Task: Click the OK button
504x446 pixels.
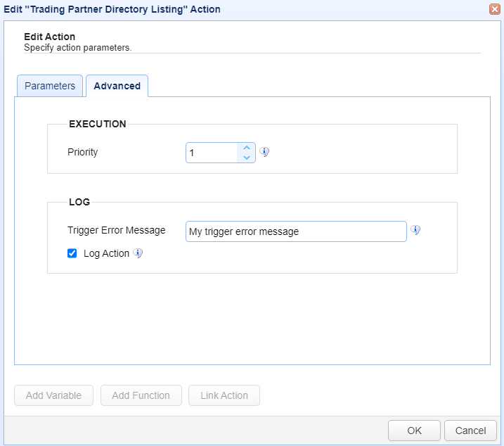Action: point(414,431)
